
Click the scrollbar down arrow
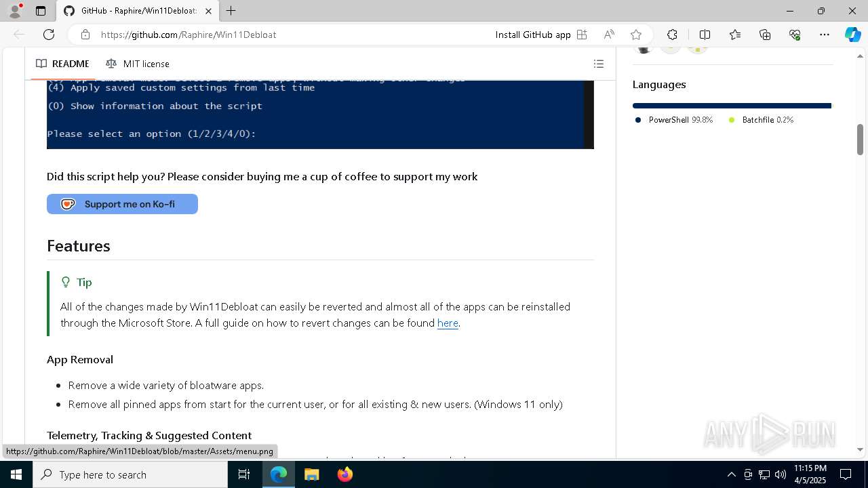(860, 449)
